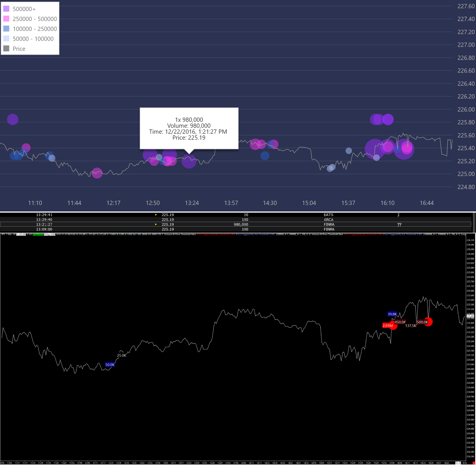Click the 16:44 time axis label
476x465 pixels.
427,203
